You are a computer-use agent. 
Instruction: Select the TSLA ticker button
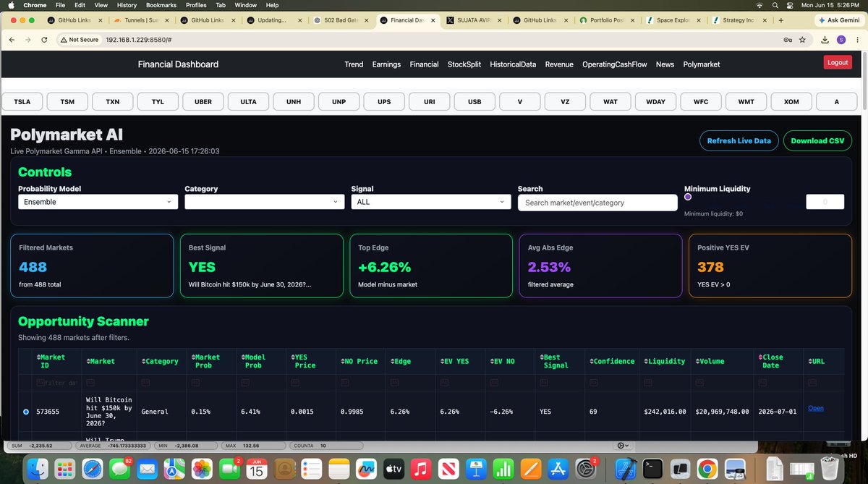(22, 102)
